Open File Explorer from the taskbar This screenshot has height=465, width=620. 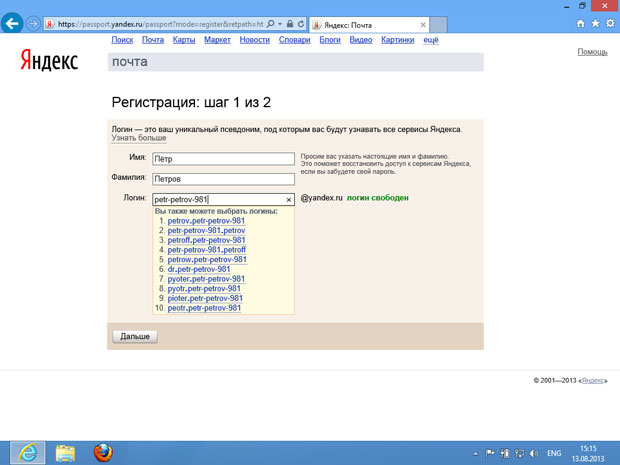[65, 452]
